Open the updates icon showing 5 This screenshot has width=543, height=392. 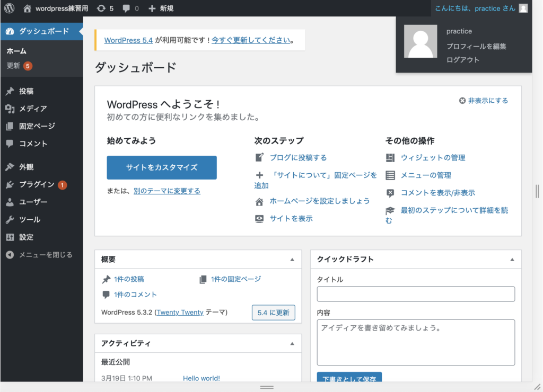pyautogui.click(x=101, y=8)
